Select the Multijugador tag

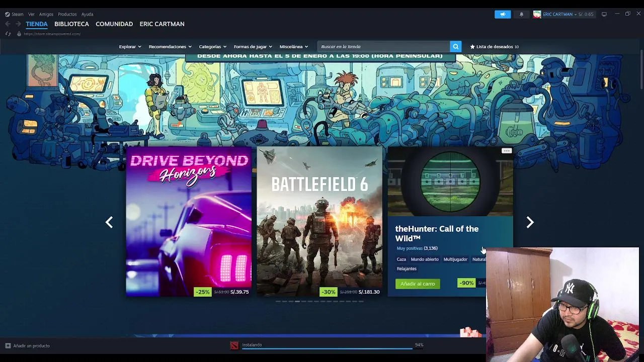click(455, 259)
